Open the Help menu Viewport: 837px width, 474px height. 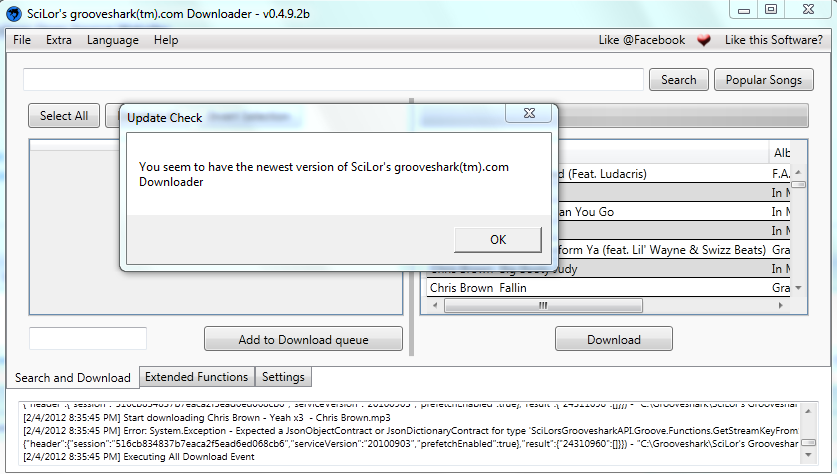pyautogui.click(x=166, y=40)
